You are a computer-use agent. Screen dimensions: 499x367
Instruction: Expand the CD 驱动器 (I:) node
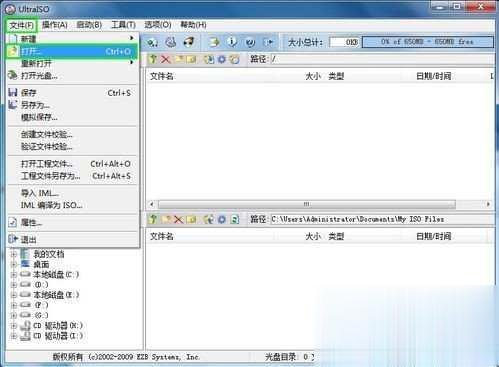[14, 336]
